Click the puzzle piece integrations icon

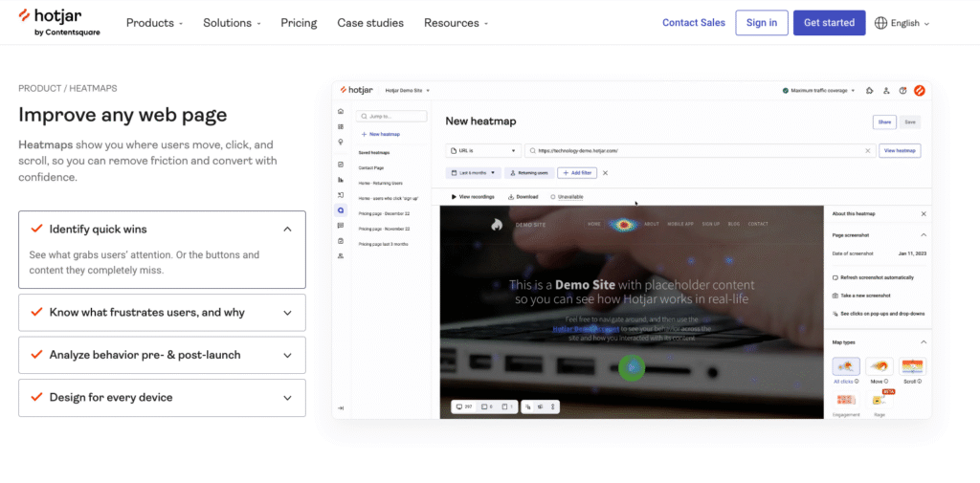tap(869, 91)
